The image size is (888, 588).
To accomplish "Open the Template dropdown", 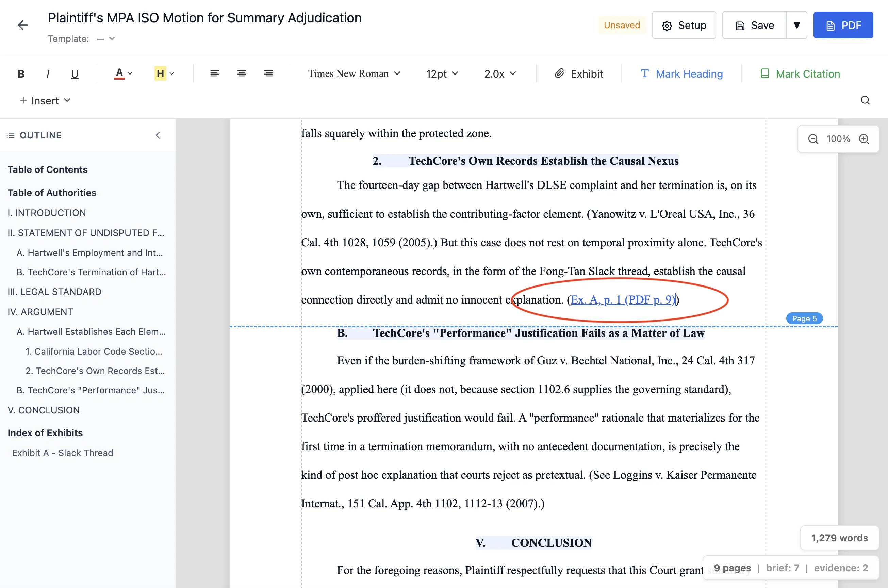I will (x=106, y=39).
